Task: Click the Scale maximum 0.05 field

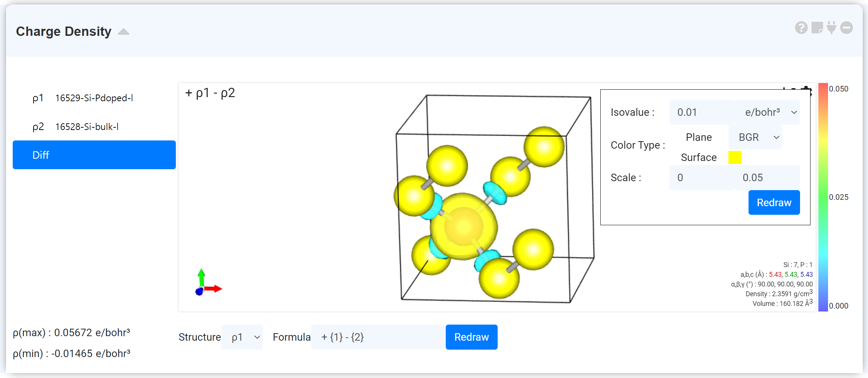Action: point(767,178)
